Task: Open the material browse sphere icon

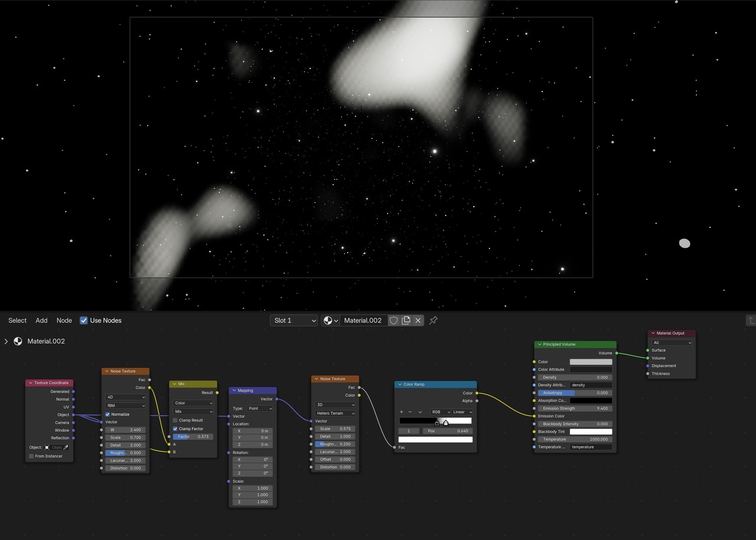Action: pyautogui.click(x=330, y=320)
